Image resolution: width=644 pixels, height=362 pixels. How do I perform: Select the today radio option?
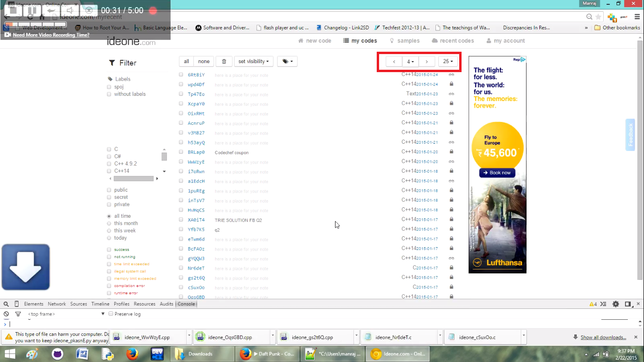pyautogui.click(x=109, y=238)
